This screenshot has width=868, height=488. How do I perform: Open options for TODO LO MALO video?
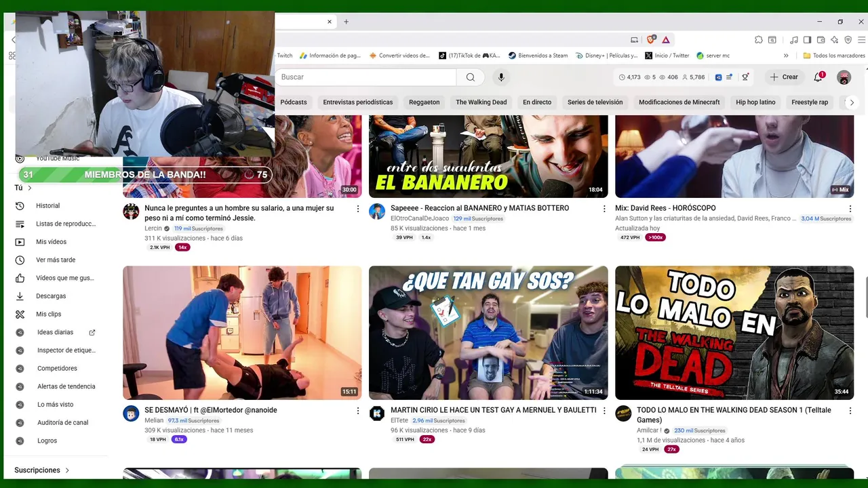(x=850, y=411)
